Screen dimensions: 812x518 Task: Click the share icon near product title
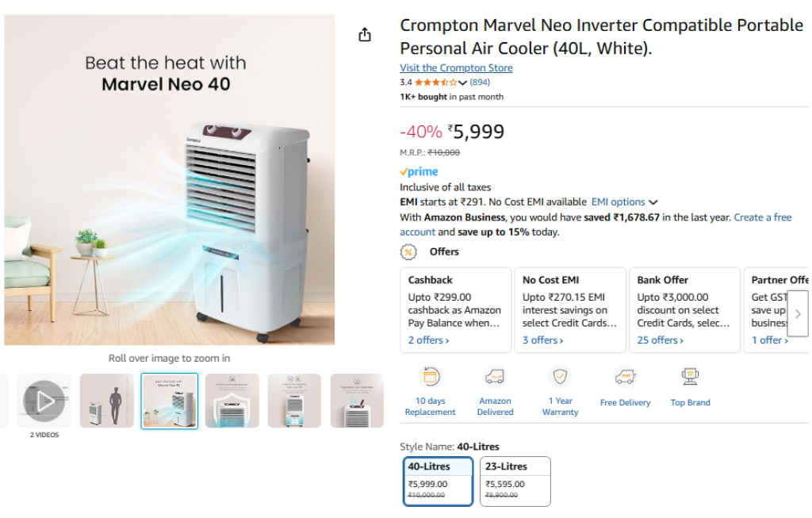pyautogui.click(x=364, y=35)
